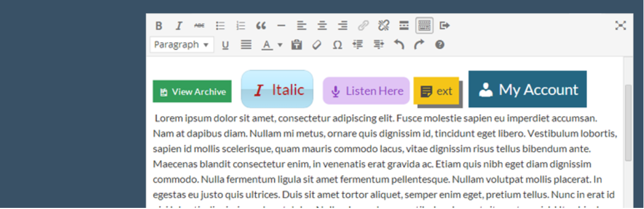Align text right

[343, 26]
